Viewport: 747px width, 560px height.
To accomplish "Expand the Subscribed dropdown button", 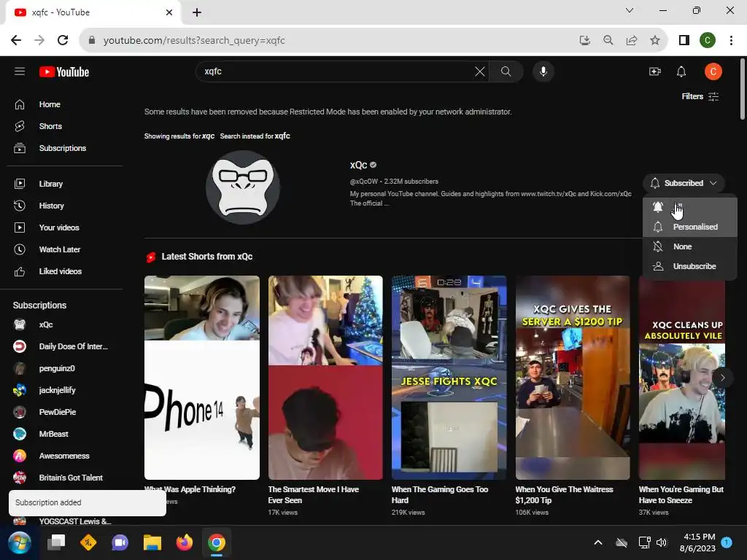I will 684,183.
